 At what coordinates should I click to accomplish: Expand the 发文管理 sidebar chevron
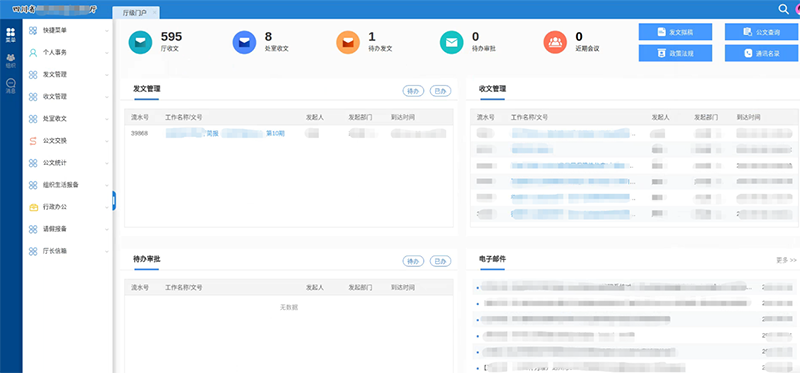click(107, 75)
